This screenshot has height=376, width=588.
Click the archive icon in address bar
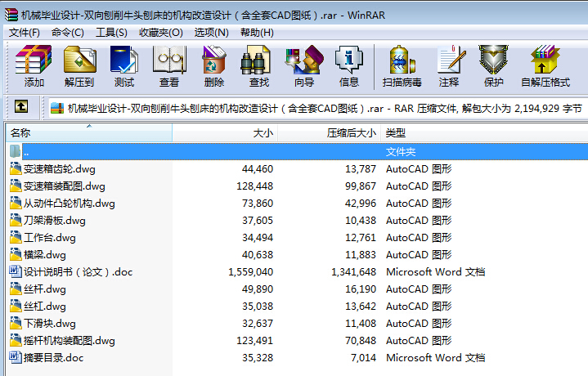[57, 108]
